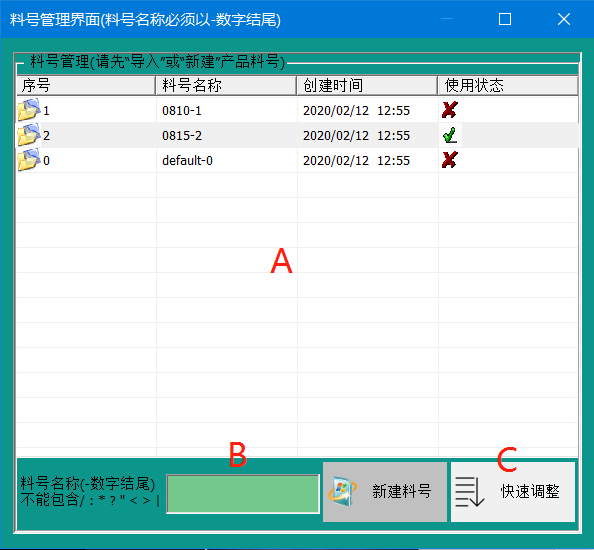Click folder icon of row 1
This screenshot has height=550, width=594.
29,109
